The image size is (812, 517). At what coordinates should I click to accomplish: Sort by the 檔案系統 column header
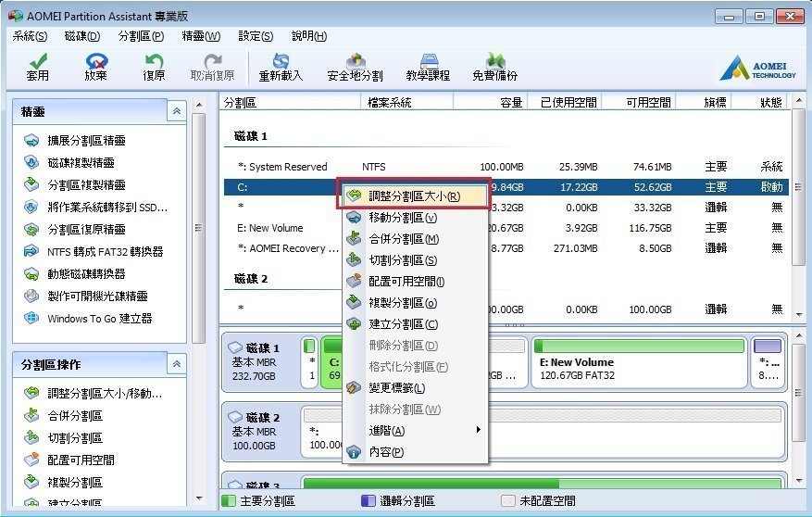407,102
